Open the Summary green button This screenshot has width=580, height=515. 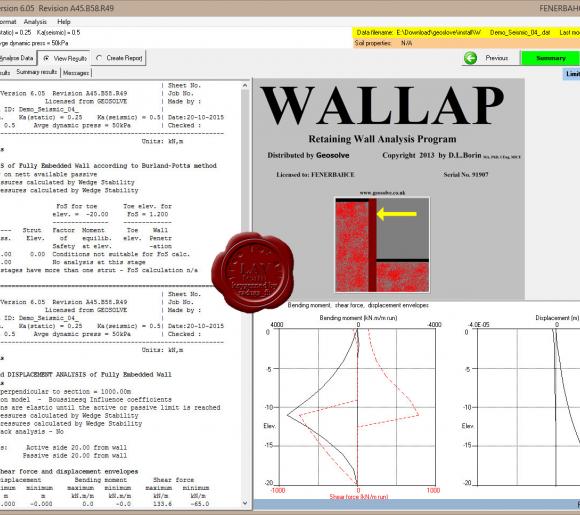click(x=550, y=58)
